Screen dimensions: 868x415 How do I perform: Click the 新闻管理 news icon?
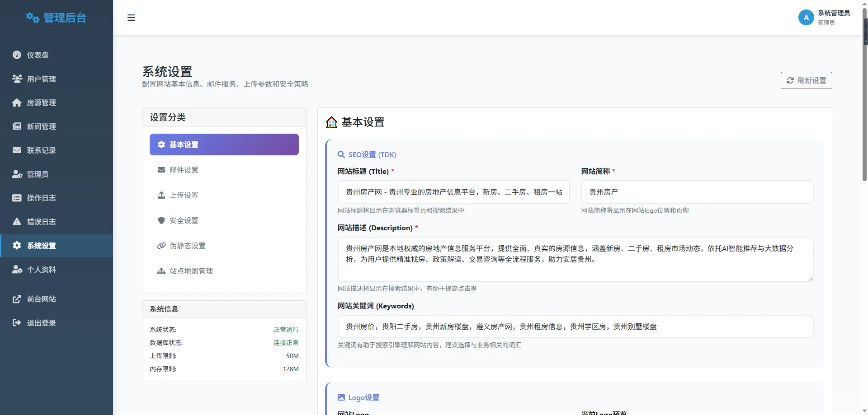[x=17, y=126]
